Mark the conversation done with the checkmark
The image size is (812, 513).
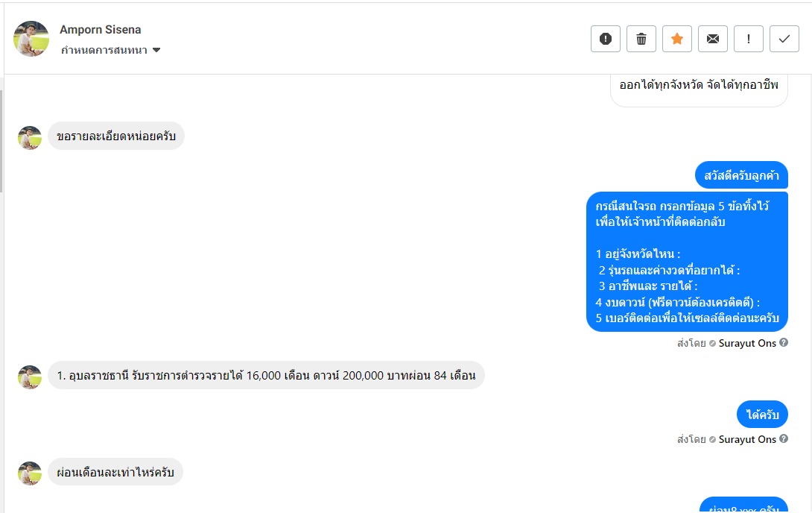[784, 39]
